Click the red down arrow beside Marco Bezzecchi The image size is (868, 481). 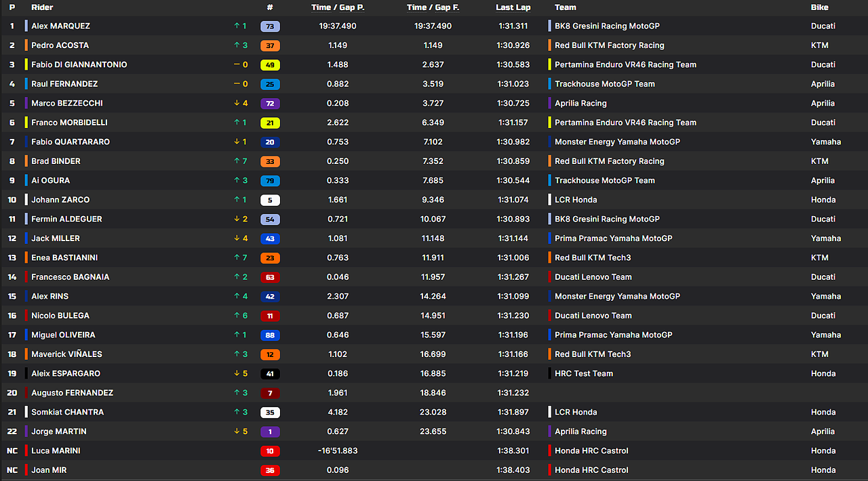tap(237, 104)
